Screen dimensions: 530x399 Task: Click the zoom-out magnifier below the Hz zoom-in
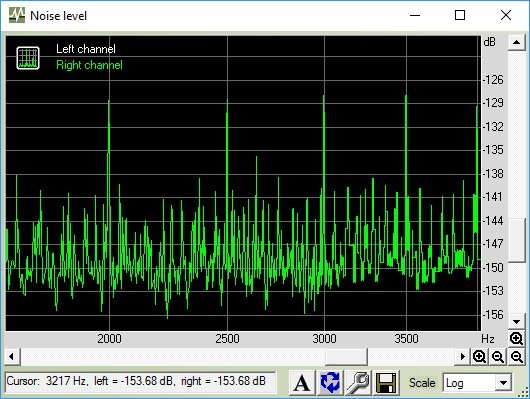[x=516, y=356]
